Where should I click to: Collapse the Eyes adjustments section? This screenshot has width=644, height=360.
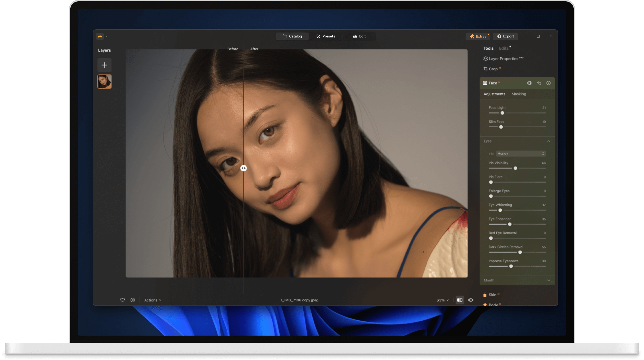[549, 141]
